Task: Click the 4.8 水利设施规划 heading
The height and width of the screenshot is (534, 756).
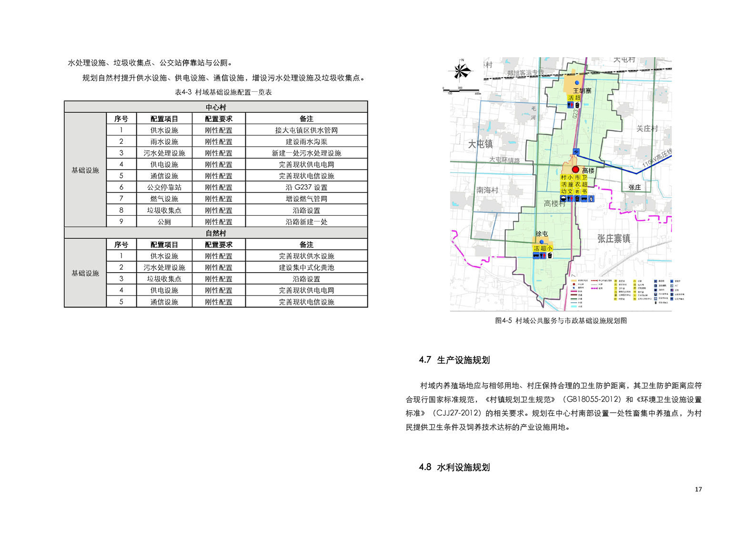Action: (x=454, y=467)
